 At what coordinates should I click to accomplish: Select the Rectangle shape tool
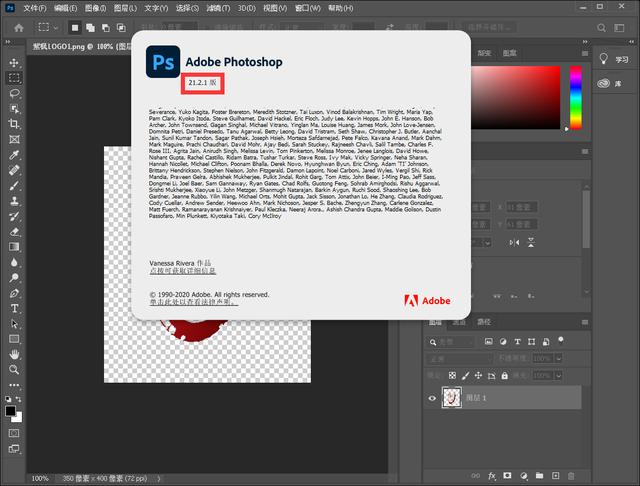point(14,339)
